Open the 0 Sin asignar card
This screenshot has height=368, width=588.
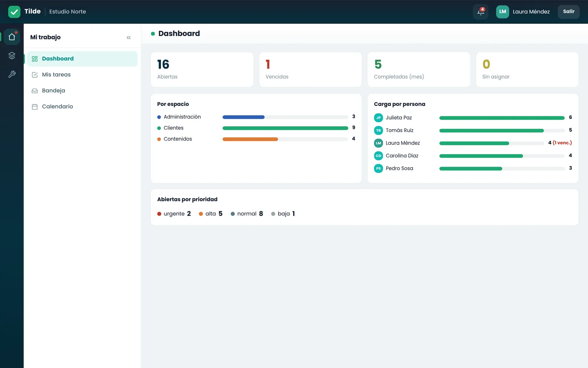(527, 70)
